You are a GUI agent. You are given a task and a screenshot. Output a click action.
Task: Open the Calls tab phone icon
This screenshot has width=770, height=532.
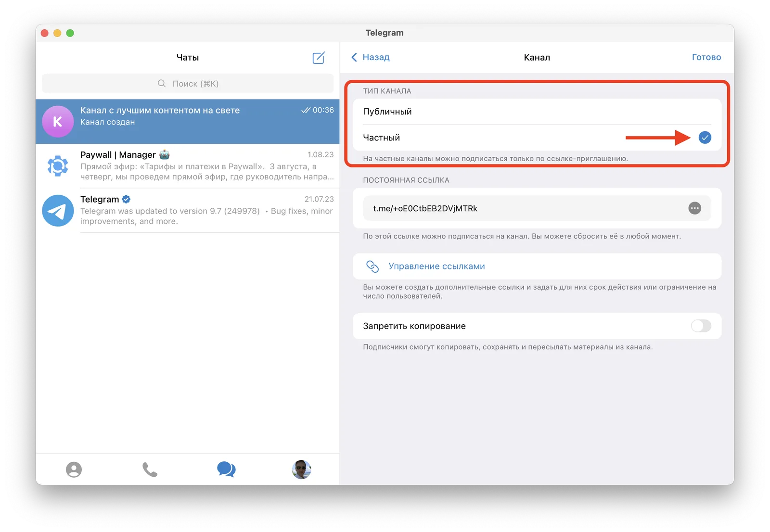point(150,469)
